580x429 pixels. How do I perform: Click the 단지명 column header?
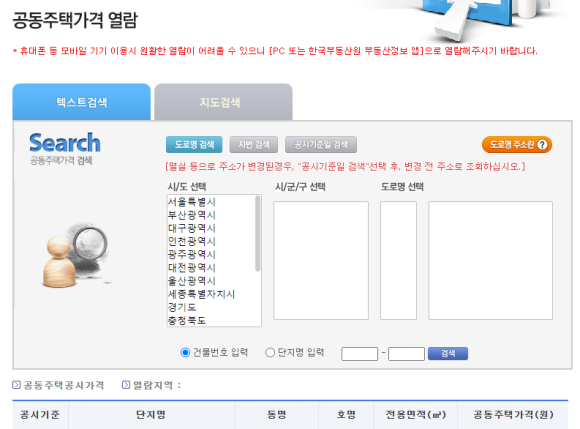point(151,415)
